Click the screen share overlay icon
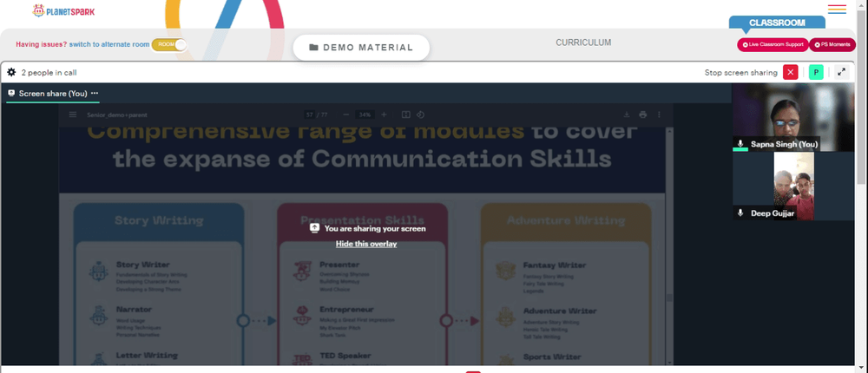 coord(314,228)
